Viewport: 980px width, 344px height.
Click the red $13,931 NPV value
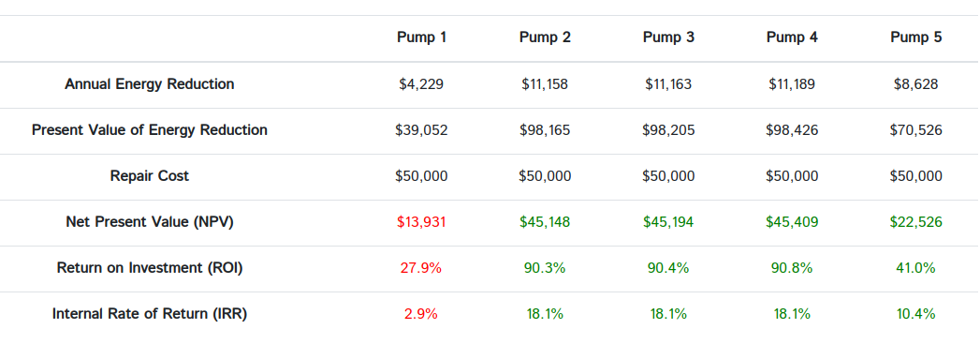point(421,222)
